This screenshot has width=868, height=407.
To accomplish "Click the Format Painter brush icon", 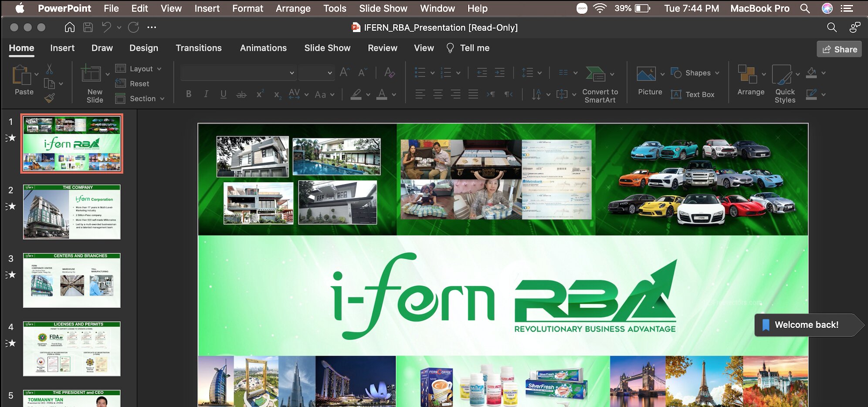I will (x=50, y=98).
